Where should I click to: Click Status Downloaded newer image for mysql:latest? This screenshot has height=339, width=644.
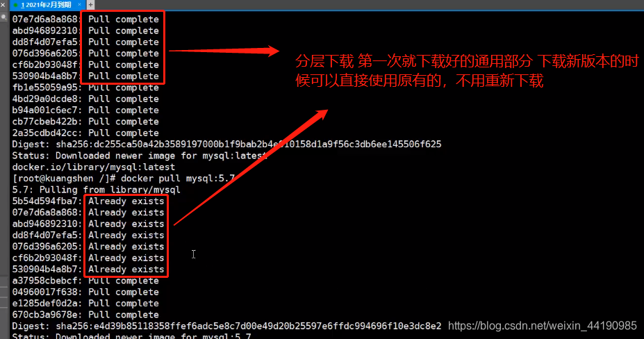point(140,156)
